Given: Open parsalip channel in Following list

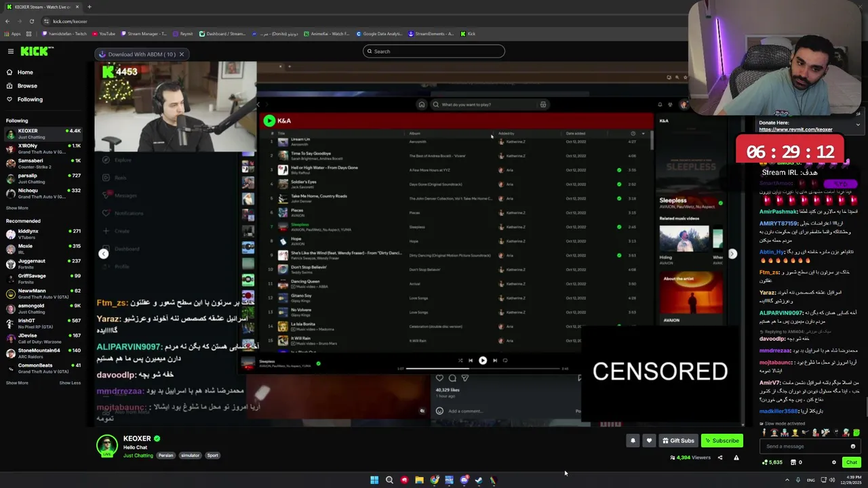Looking at the screenshot, I should (x=42, y=178).
